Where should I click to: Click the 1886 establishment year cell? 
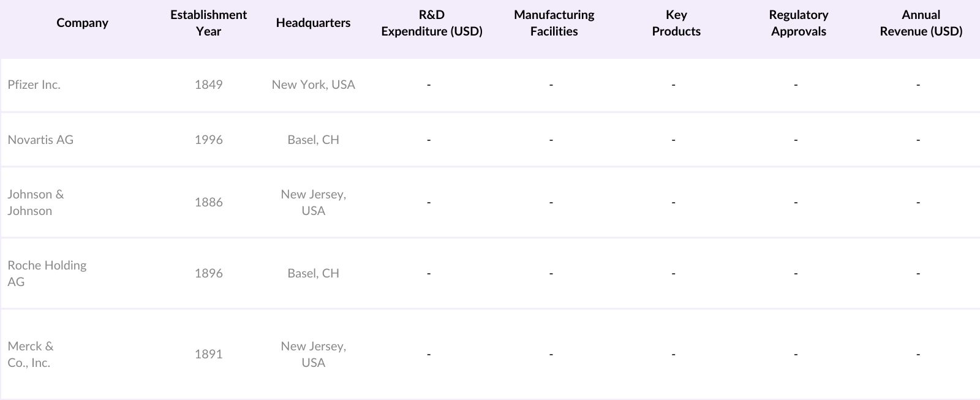coord(208,202)
